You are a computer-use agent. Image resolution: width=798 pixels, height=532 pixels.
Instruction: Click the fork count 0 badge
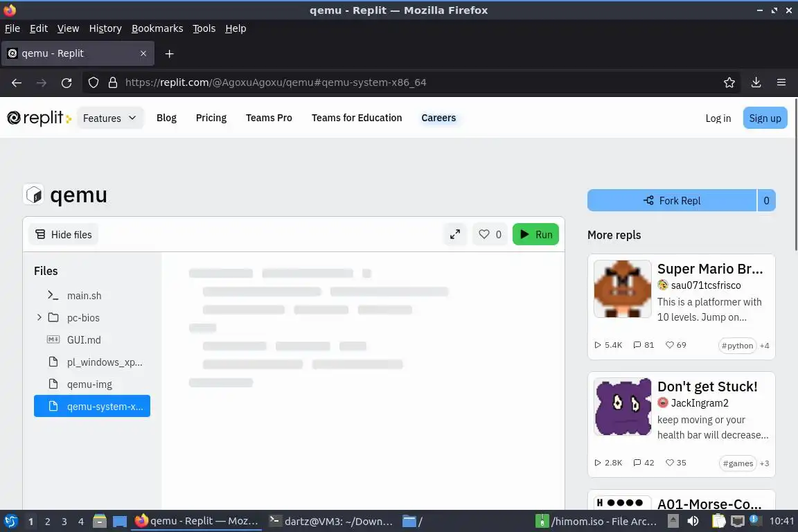tap(766, 201)
